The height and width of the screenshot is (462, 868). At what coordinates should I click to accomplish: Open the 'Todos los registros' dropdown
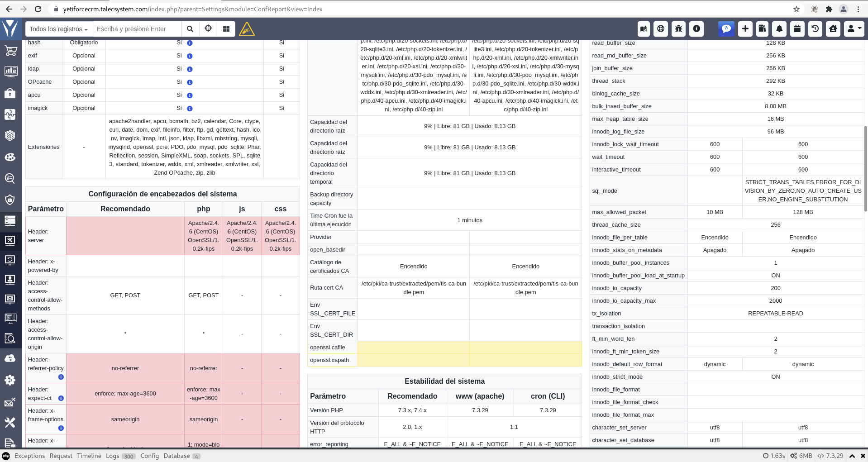(x=59, y=29)
